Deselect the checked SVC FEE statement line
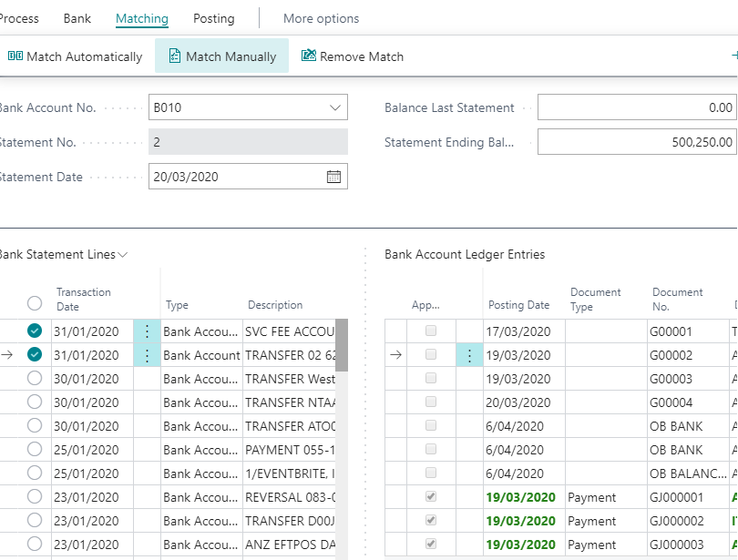 click(35, 331)
